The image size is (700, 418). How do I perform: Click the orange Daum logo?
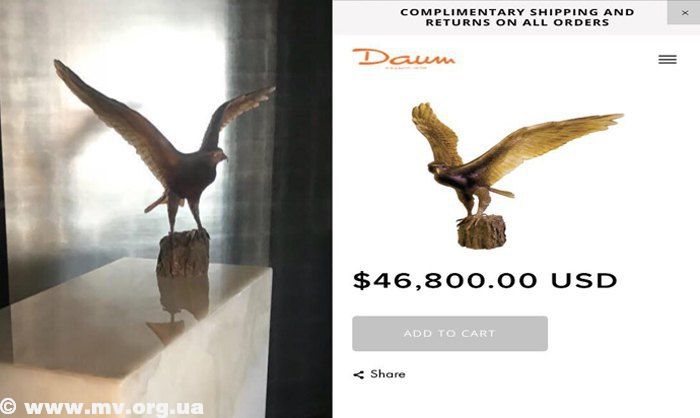(x=404, y=58)
